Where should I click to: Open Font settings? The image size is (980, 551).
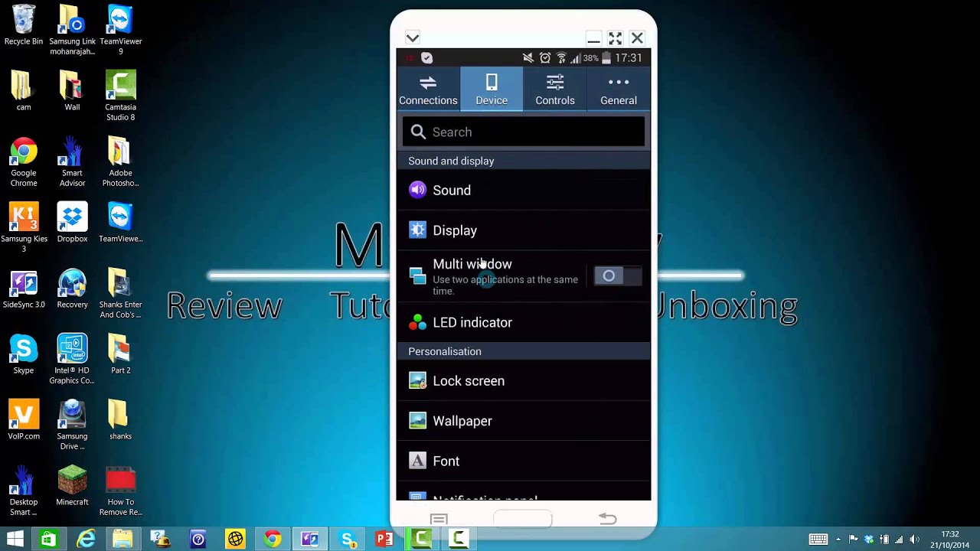(x=524, y=461)
